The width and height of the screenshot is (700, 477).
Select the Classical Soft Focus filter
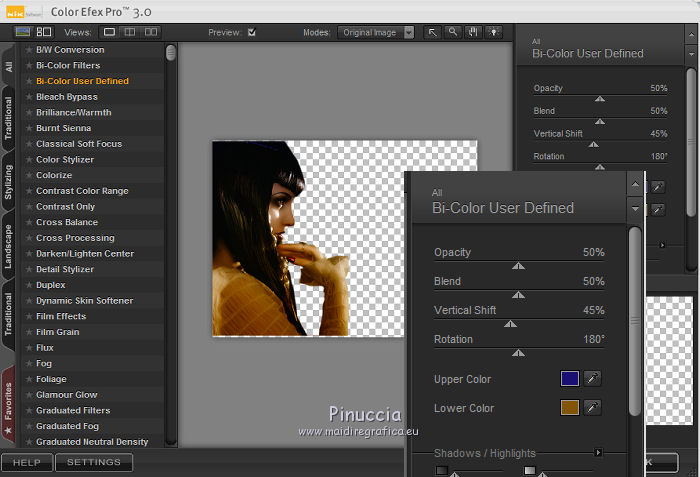pyautogui.click(x=79, y=144)
